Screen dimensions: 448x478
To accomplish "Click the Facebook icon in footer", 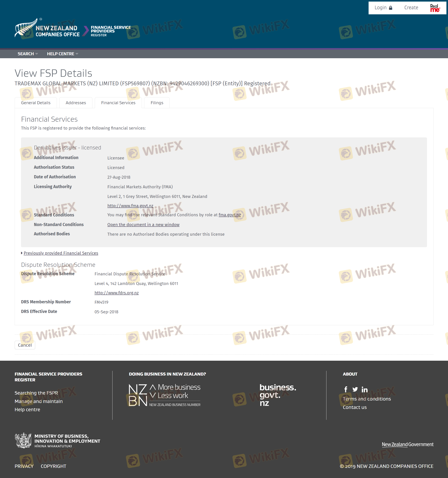I will [x=346, y=389].
